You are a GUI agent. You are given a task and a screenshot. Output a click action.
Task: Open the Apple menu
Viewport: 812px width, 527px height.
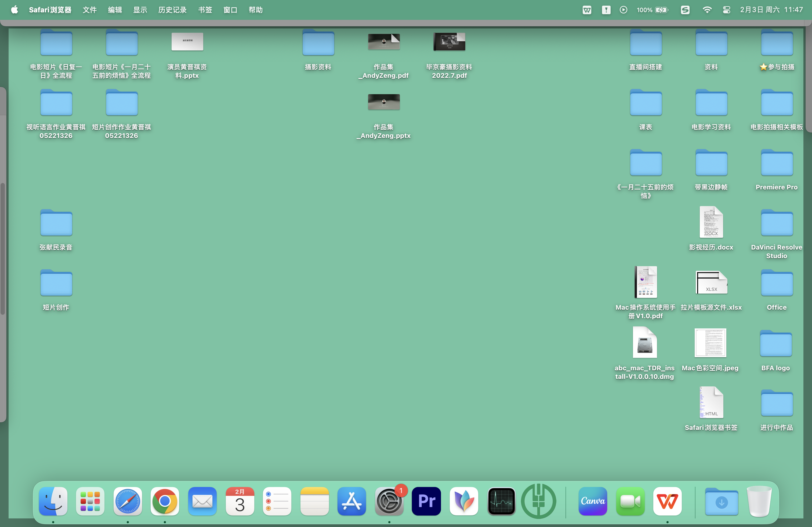(14, 10)
